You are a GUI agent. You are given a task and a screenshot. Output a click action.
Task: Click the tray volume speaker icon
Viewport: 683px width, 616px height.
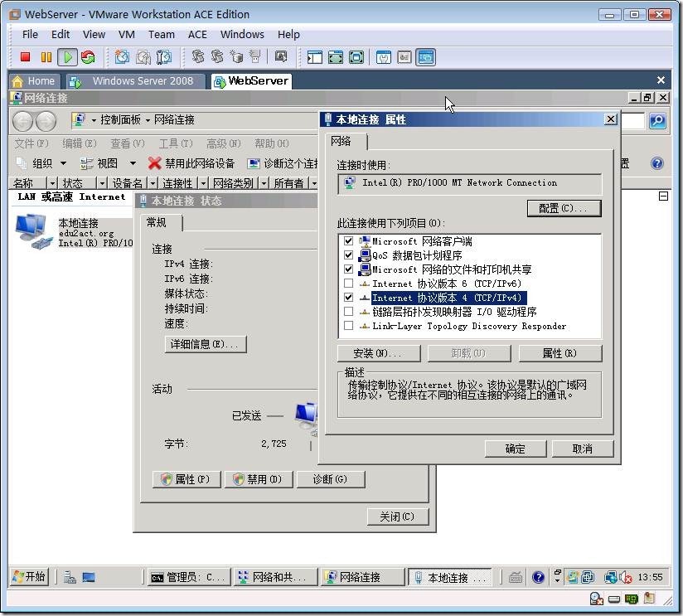coord(626,578)
